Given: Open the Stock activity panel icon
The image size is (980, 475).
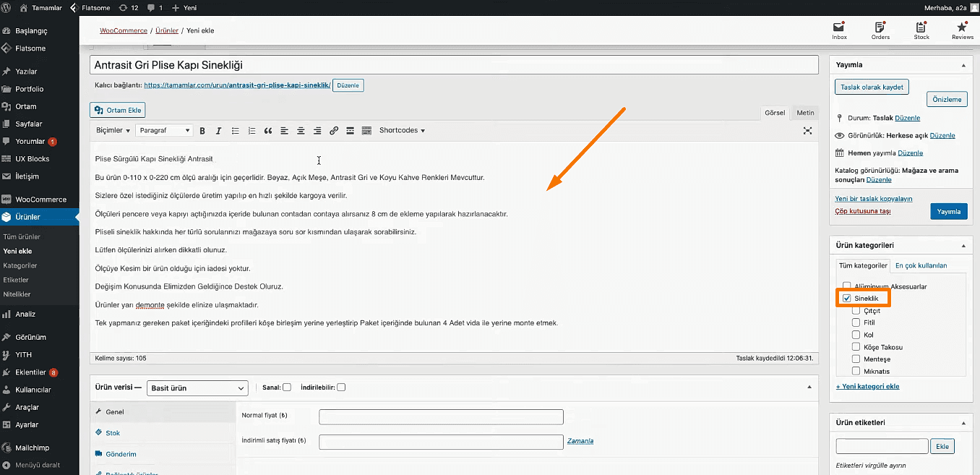Looking at the screenshot, I should [921, 30].
